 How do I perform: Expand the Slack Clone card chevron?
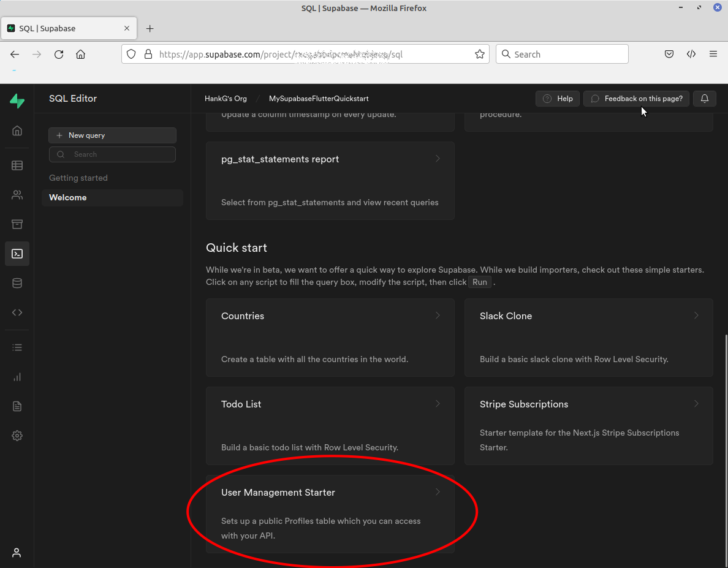[x=696, y=316]
